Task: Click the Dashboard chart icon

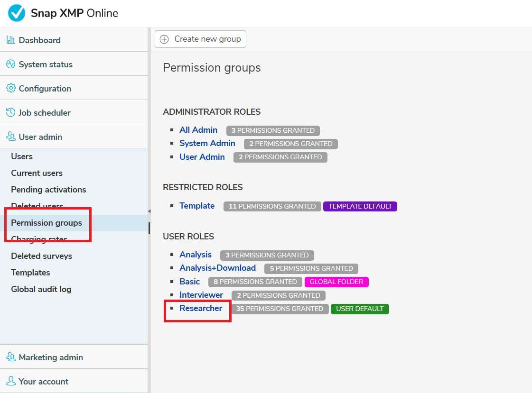Action: pos(10,40)
